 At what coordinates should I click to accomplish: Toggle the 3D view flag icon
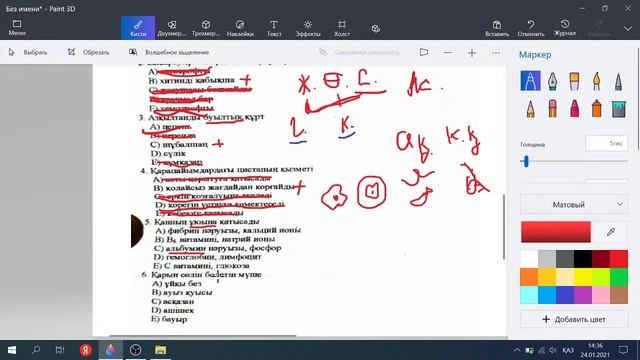(x=424, y=52)
